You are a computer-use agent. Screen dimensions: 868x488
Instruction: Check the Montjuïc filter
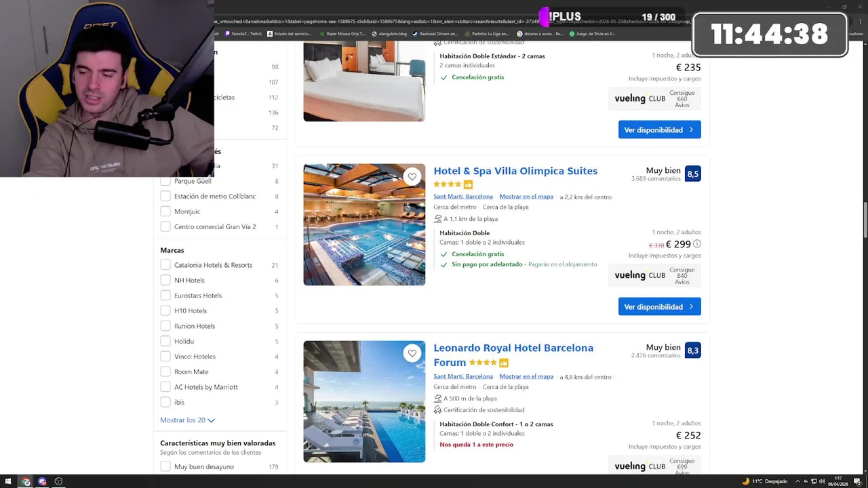[165, 211]
